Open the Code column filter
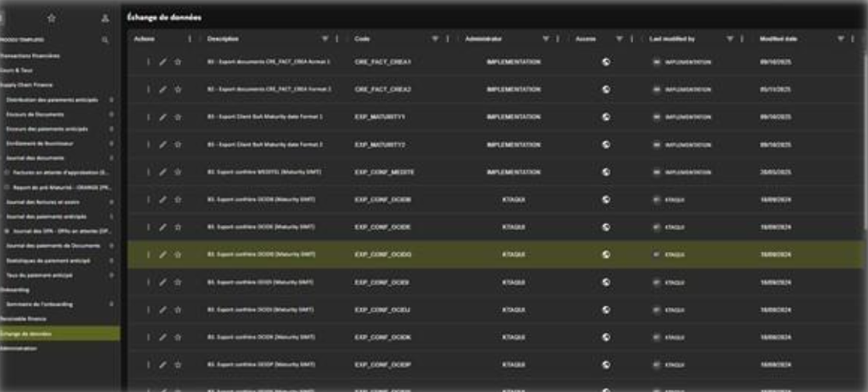 [435, 39]
